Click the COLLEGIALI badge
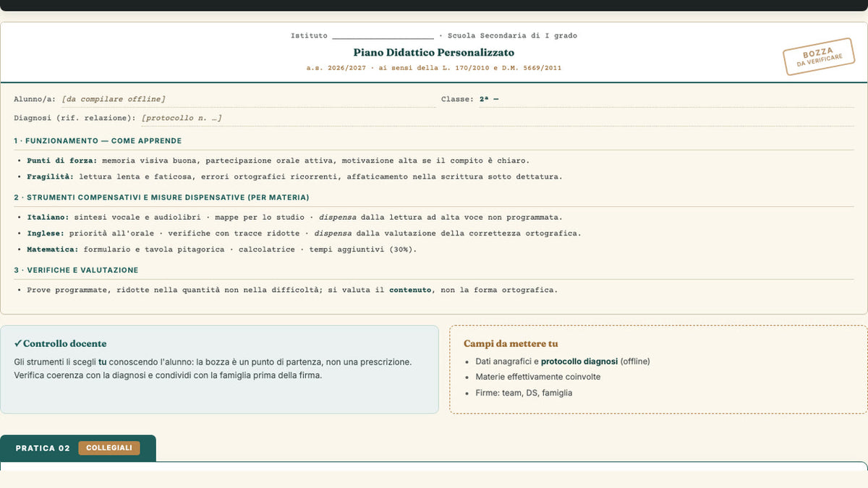868x488 pixels. (109, 448)
